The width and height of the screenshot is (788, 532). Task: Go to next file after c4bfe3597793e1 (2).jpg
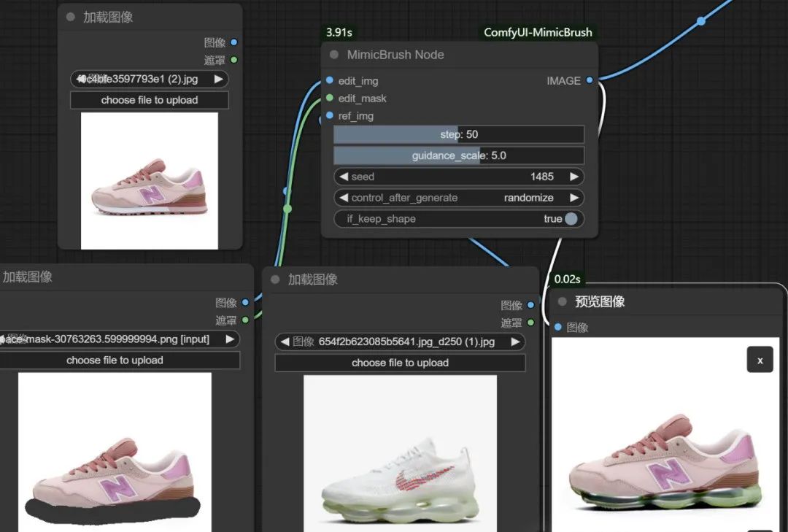click(219, 79)
